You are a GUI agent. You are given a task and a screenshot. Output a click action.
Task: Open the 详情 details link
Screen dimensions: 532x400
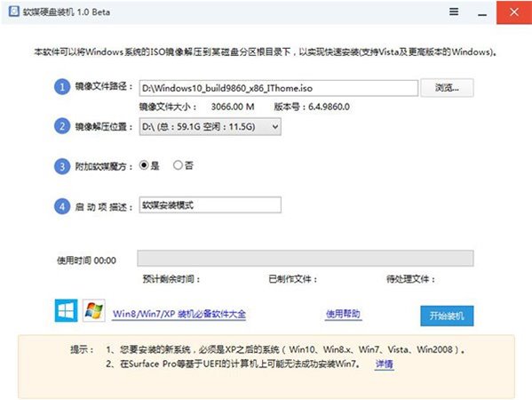[385, 364]
